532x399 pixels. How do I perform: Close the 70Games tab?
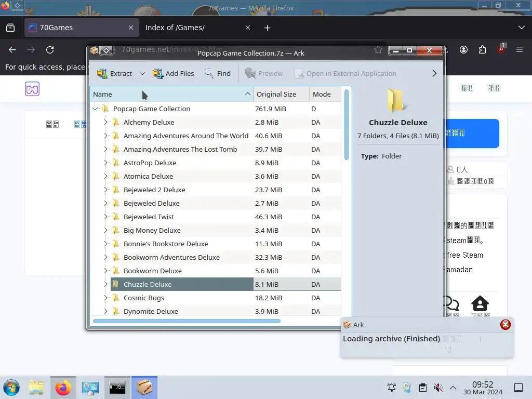click(x=131, y=28)
